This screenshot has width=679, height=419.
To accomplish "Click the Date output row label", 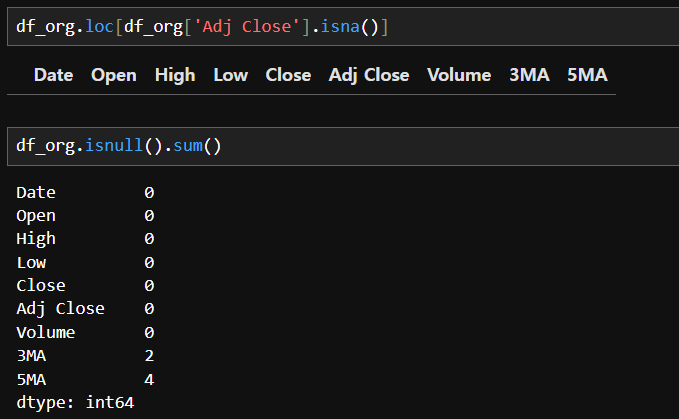I will click(36, 193).
